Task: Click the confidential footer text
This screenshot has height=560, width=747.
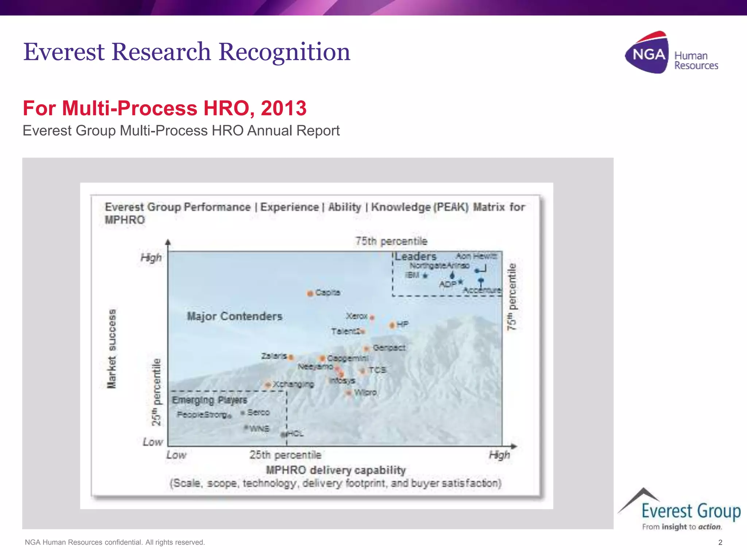Action: pos(115,542)
